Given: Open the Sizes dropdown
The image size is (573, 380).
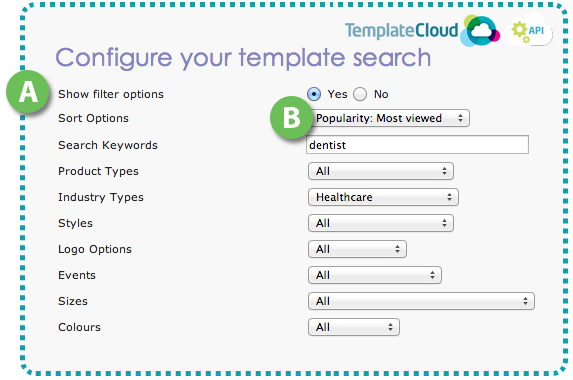Looking at the screenshot, I should (421, 301).
